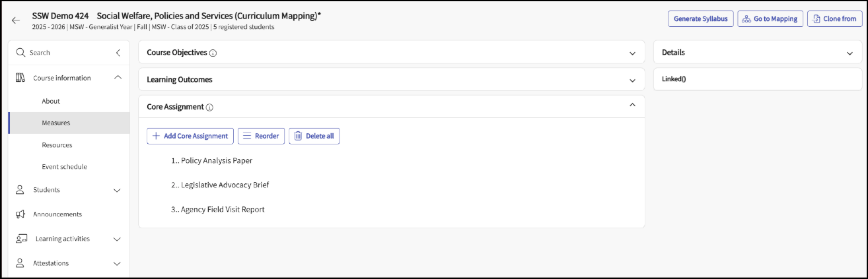Screen dimensions: 868x279
Task: Click the Course Objectives info icon
Action: pyautogui.click(x=213, y=53)
